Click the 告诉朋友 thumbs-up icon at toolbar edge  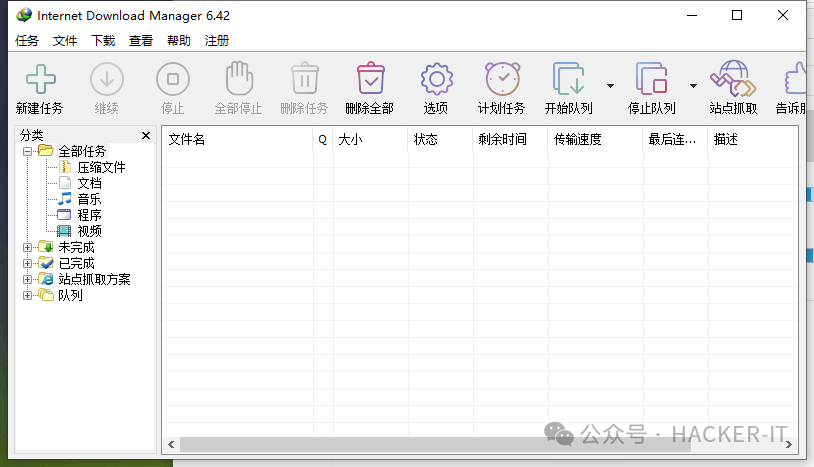(795, 79)
